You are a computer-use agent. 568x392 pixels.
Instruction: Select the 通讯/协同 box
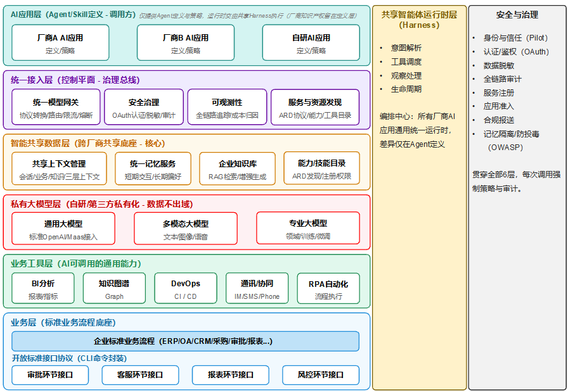click(257, 289)
